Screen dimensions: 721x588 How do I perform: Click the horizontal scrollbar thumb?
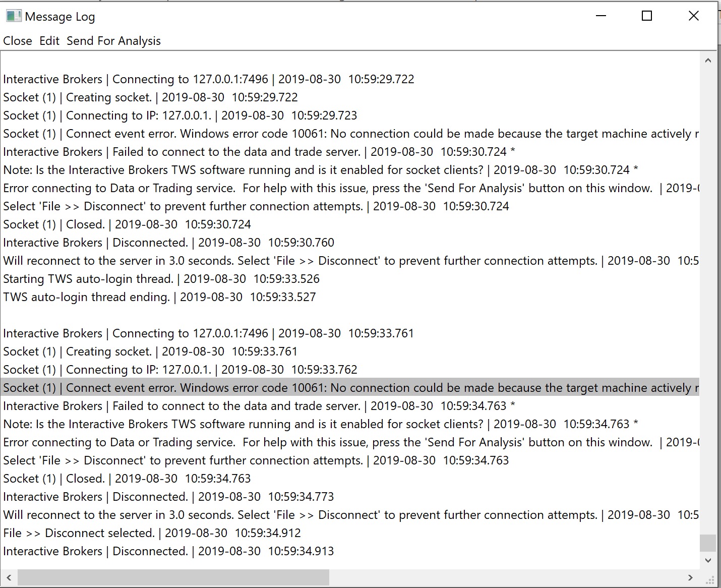[173, 577]
